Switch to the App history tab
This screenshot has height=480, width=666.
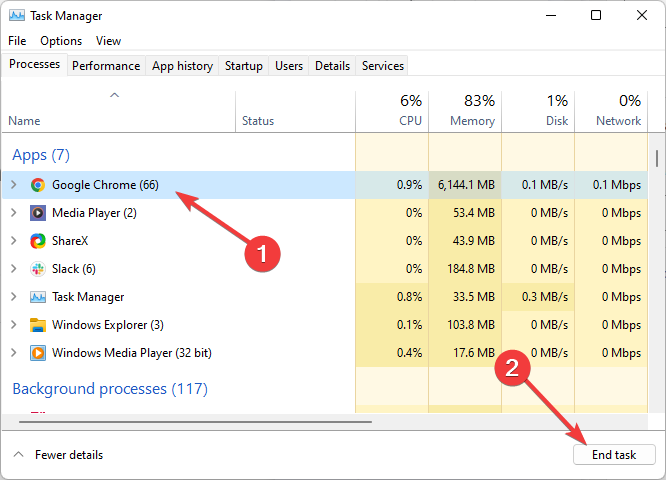182,66
